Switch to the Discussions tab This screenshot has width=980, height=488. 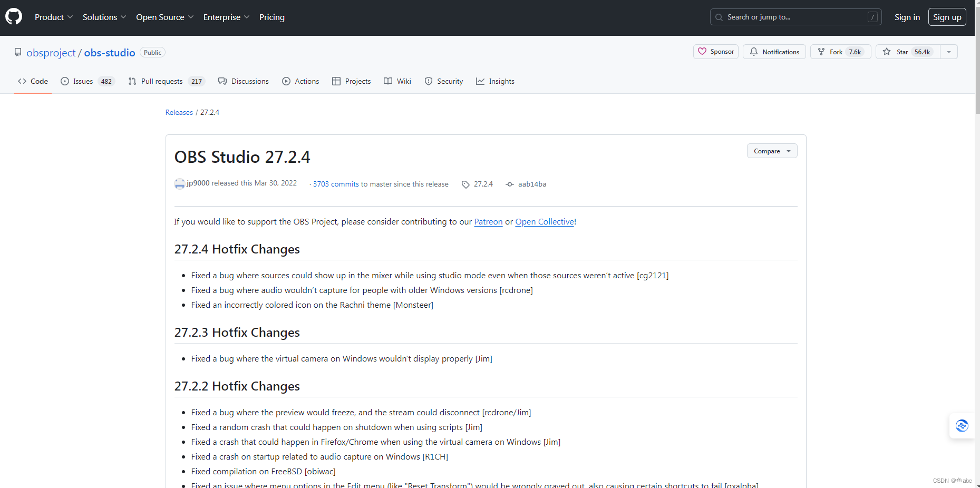click(244, 81)
